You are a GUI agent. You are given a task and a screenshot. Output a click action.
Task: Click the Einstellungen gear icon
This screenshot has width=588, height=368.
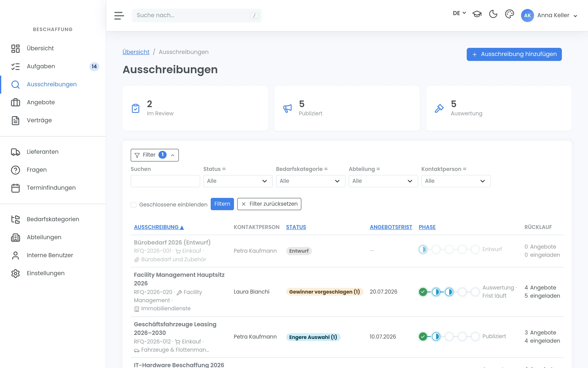(x=16, y=273)
